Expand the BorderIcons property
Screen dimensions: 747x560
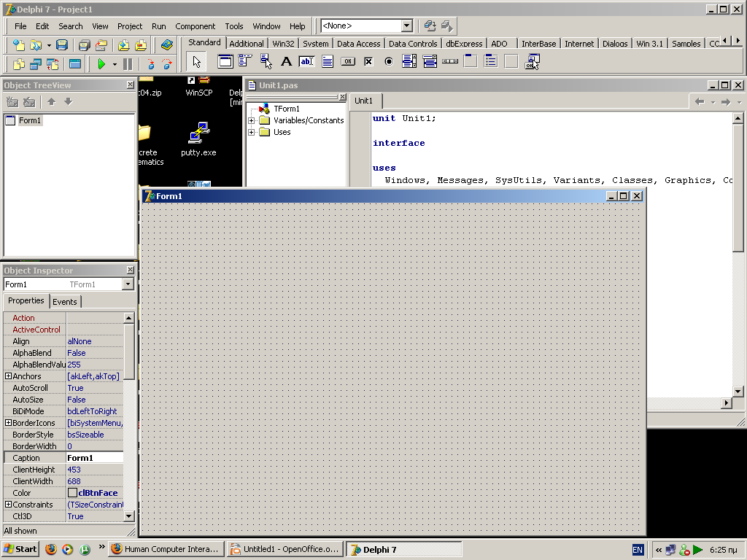pos(8,423)
